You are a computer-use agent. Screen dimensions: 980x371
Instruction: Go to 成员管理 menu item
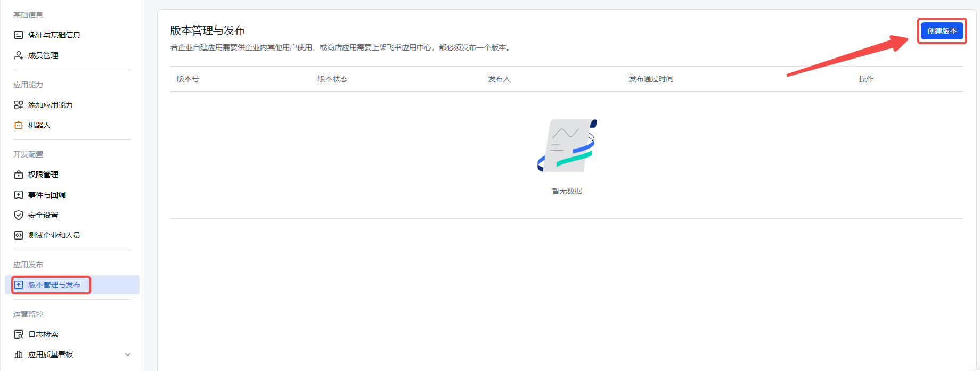tap(43, 55)
